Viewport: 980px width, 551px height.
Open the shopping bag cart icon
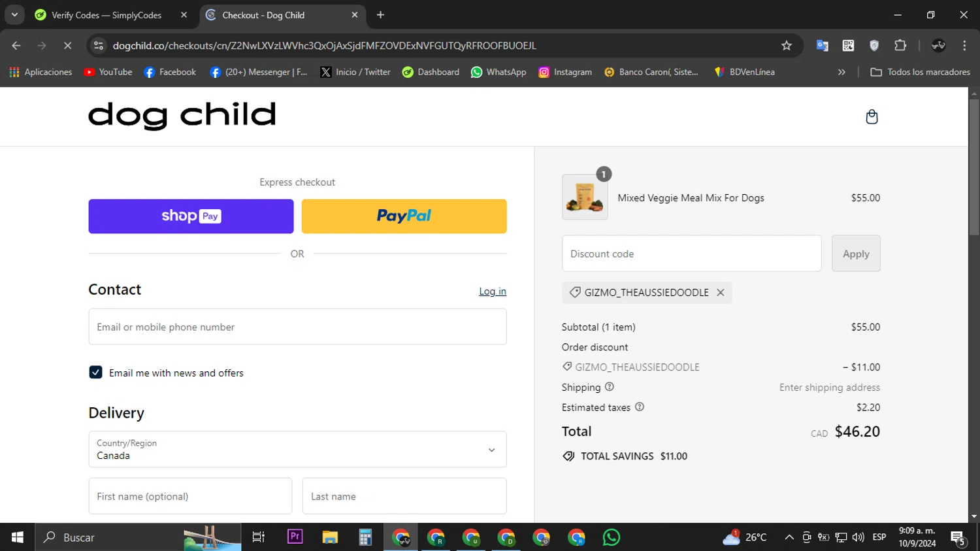click(x=872, y=117)
